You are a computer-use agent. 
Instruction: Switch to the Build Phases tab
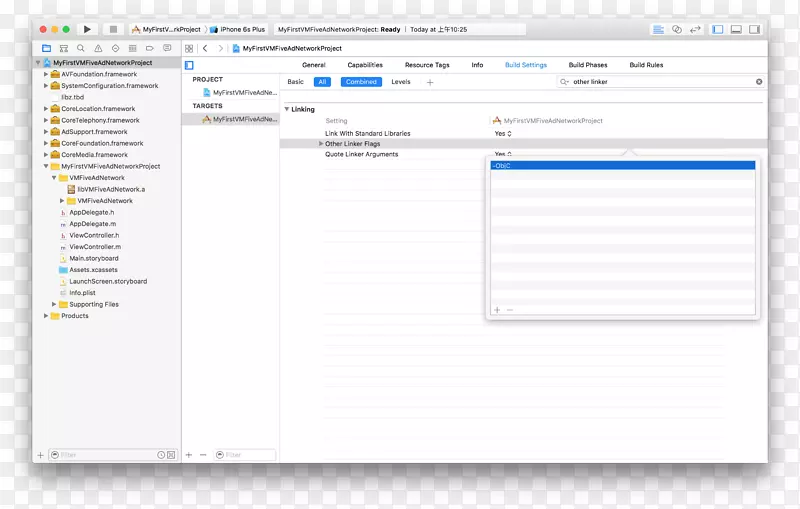[588, 65]
